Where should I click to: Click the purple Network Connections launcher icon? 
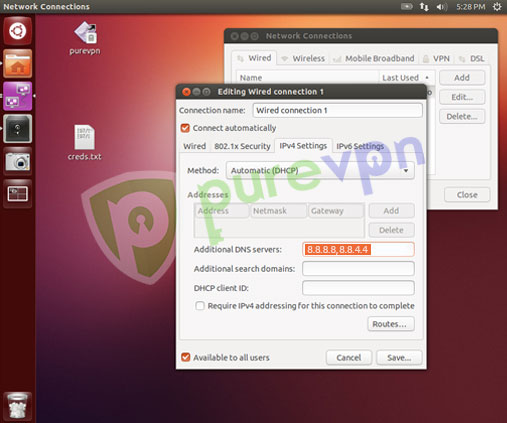coord(17,96)
